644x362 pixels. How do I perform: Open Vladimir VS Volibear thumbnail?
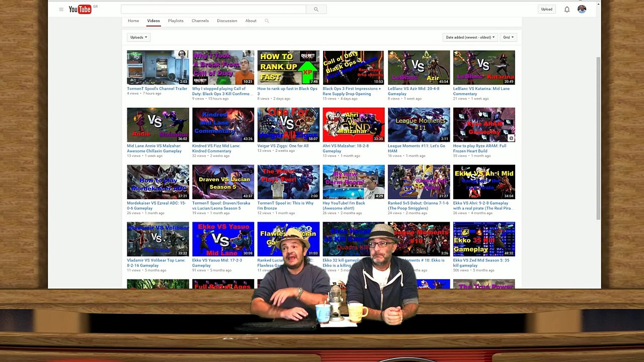tap(158, 239)
